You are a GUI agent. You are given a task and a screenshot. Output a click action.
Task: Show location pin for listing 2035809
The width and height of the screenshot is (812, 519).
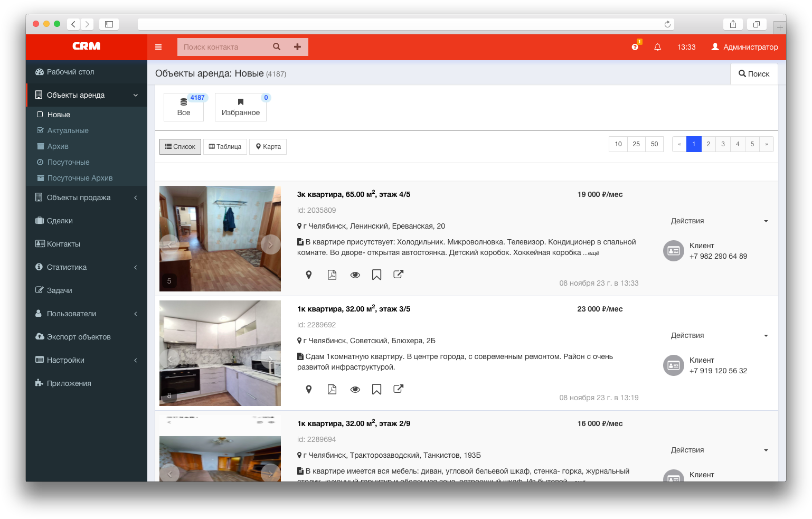[x=309, y=275]
